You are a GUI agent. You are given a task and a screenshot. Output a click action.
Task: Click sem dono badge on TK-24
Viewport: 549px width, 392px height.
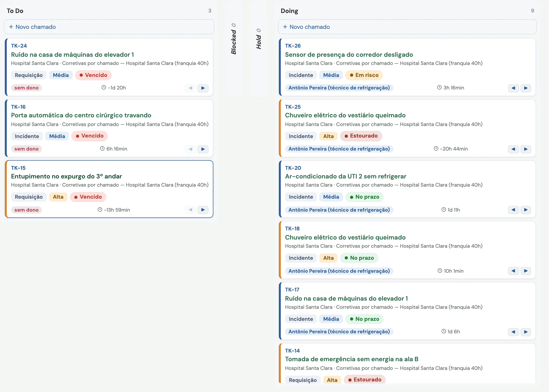pos(26,88)
